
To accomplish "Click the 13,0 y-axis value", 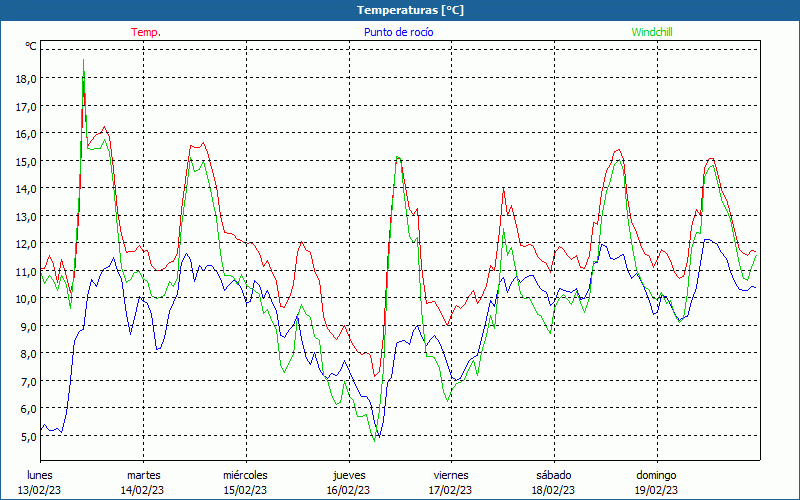I will (x=27, y=216).
